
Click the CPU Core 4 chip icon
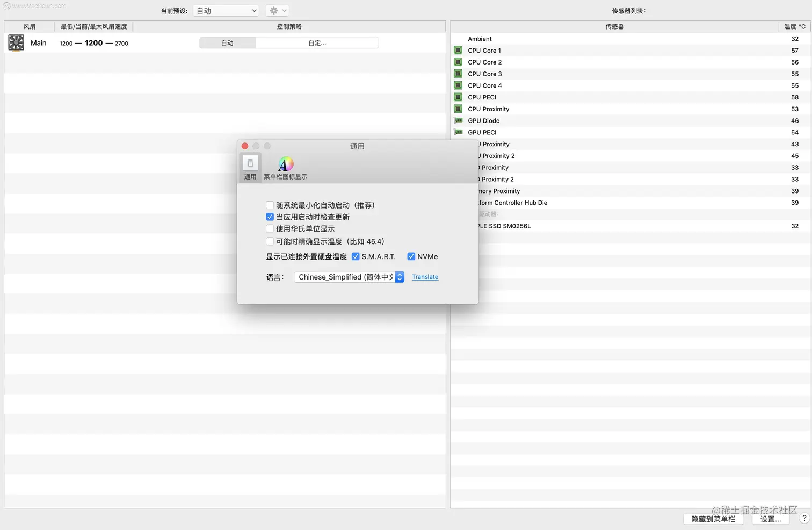[x=458, y=85]
